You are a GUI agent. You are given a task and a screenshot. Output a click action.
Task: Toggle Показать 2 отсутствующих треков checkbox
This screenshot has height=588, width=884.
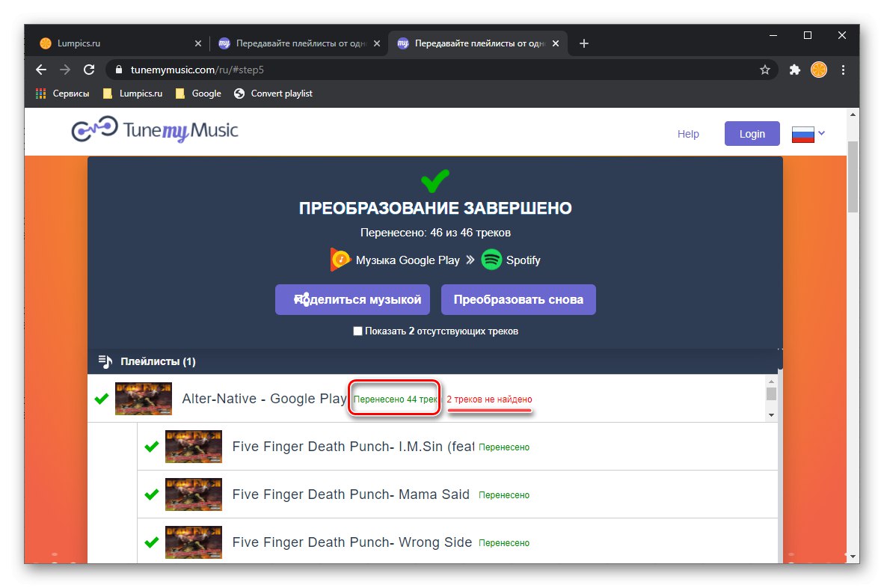point(357,331)
